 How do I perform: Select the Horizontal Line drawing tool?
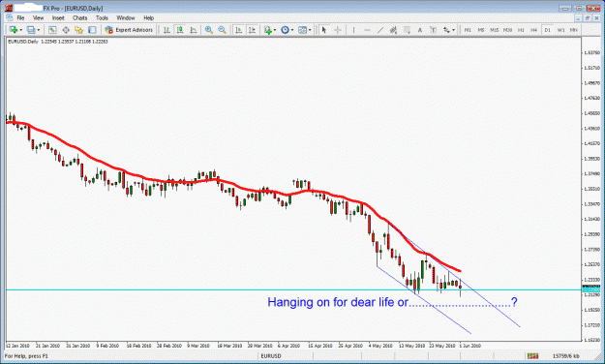pyautogui.click(x=367, y=30)
